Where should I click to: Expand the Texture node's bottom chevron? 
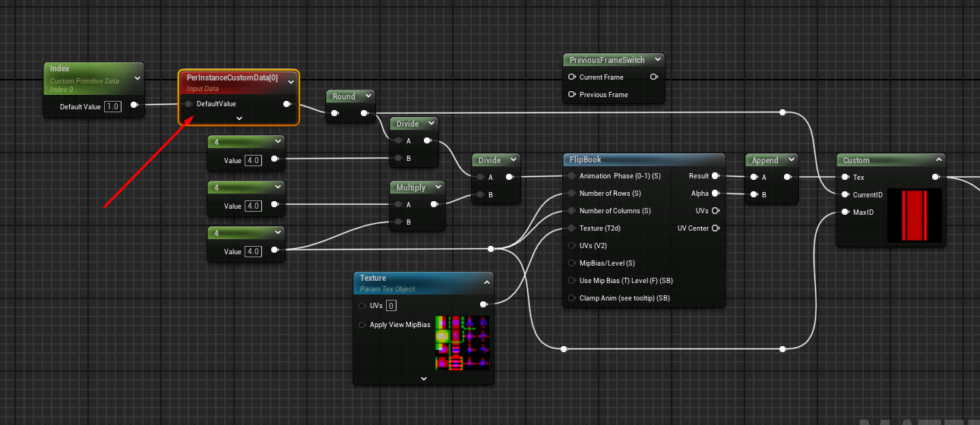[x=424, y=378]
